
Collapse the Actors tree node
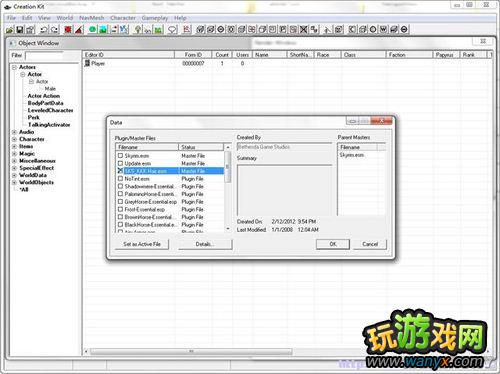tap(14, 67)
